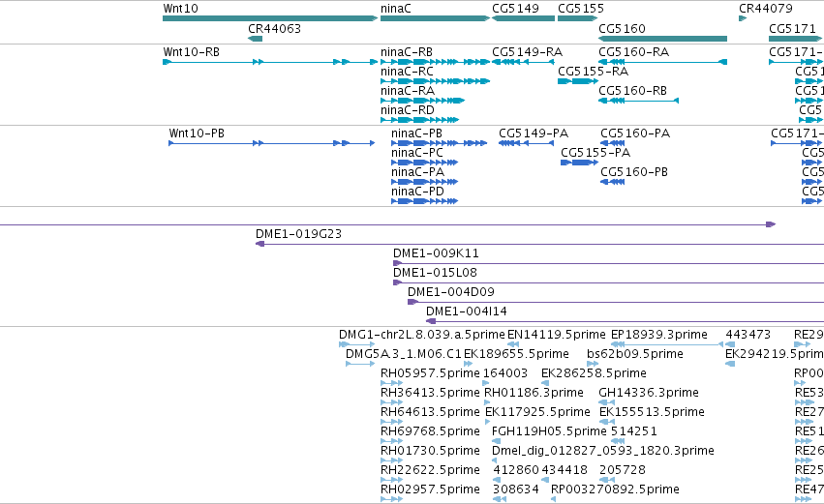
Task: Click protein Wnt10-PB
Action: 272,143
